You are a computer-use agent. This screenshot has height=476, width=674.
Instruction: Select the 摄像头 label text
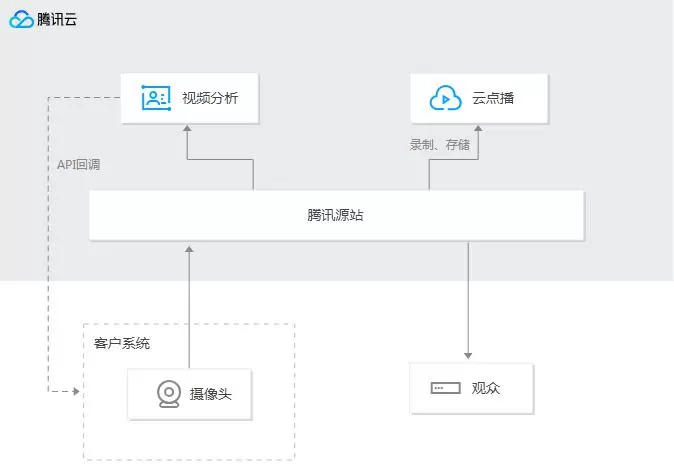click(x=218, y=394)
